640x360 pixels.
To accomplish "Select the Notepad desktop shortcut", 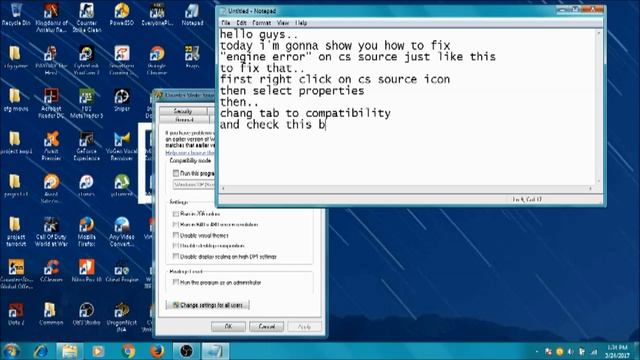I will [x=192, y=14].
